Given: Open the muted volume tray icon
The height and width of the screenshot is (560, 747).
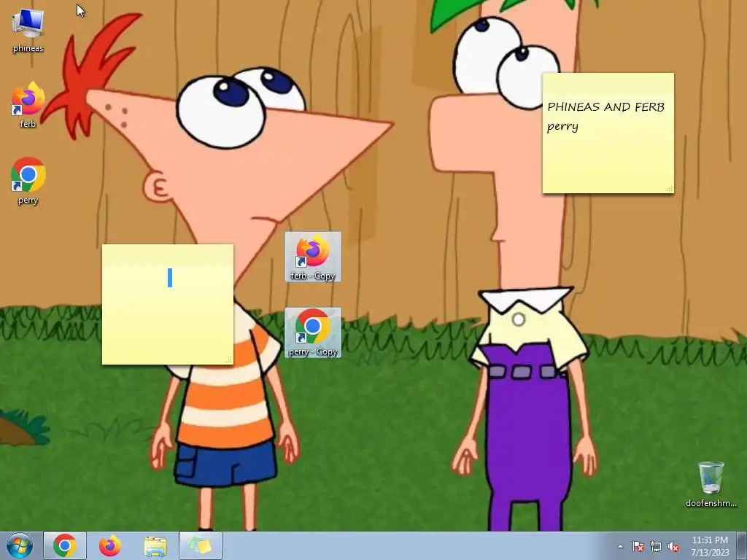Looking at the screenshot, I should coord(673,546).
